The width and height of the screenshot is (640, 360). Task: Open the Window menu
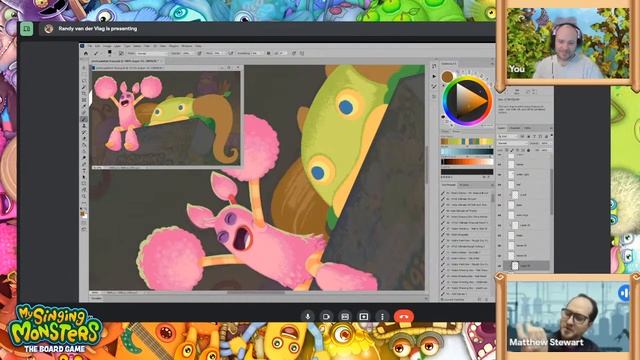[x=187, y=46]
